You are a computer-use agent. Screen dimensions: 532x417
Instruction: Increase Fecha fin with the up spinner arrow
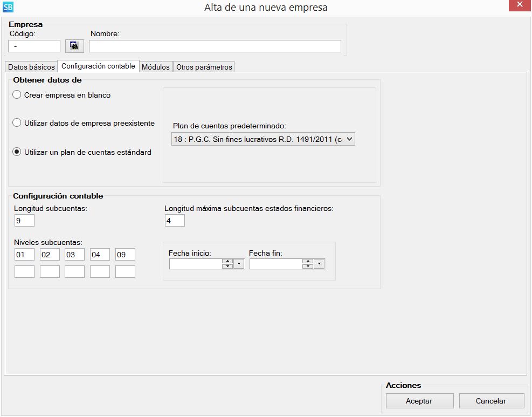308,261
